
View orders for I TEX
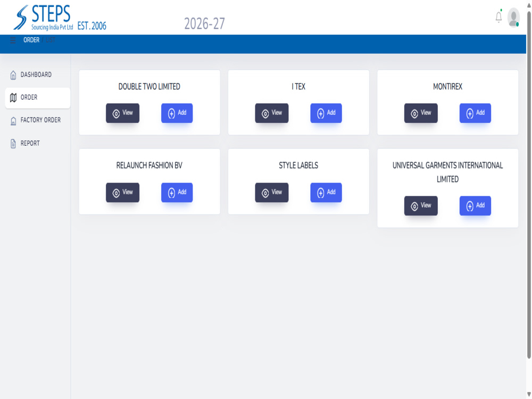[272, 113]
